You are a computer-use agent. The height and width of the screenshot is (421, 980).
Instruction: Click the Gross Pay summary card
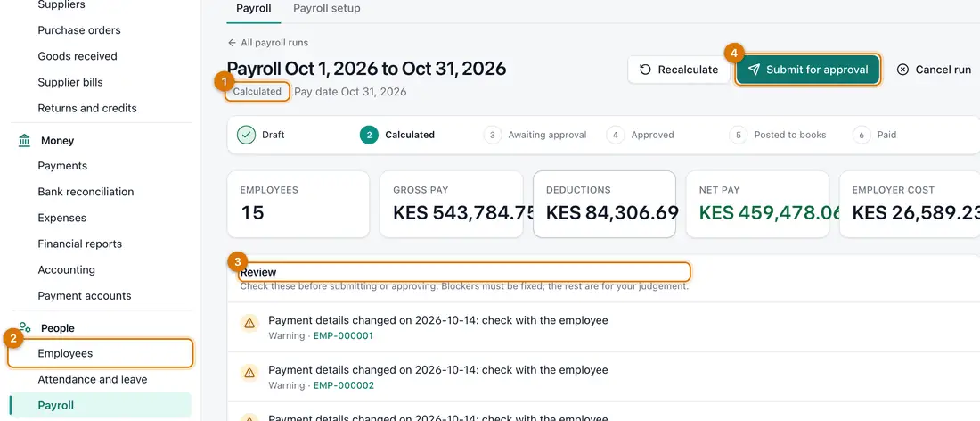(x=452, y=204)
